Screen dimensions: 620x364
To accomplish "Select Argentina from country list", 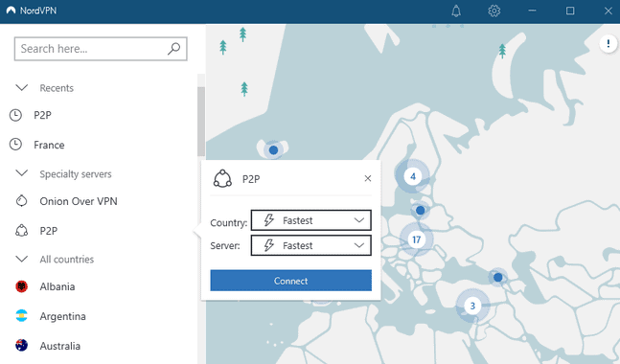I will click(62, 316).
